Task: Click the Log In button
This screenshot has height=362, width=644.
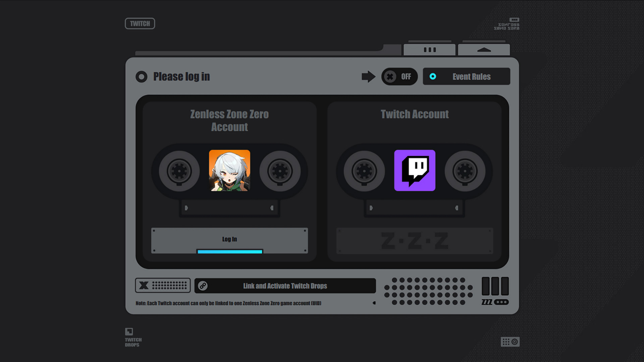Action: click(x=229, y=239)
